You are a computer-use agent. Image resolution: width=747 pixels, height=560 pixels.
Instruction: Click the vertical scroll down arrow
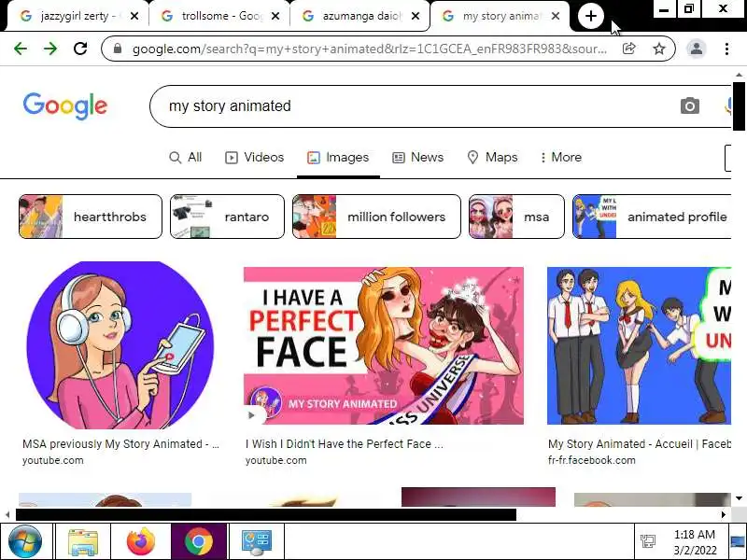tap(739, 498)
